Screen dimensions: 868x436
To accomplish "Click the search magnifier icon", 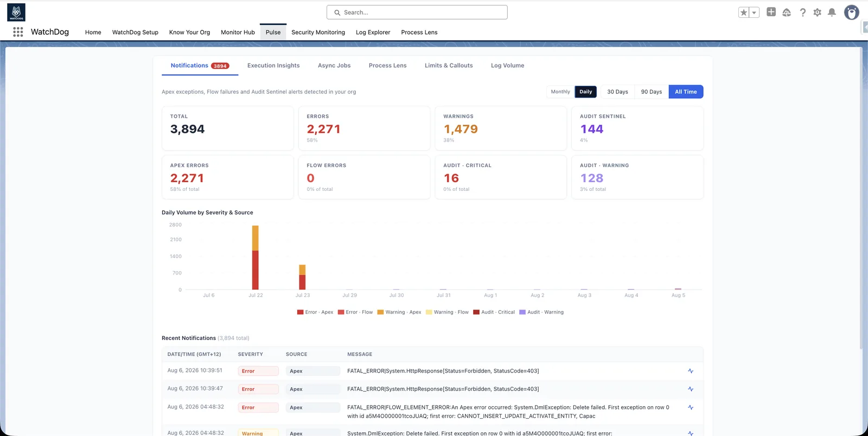I will point(337,12).
